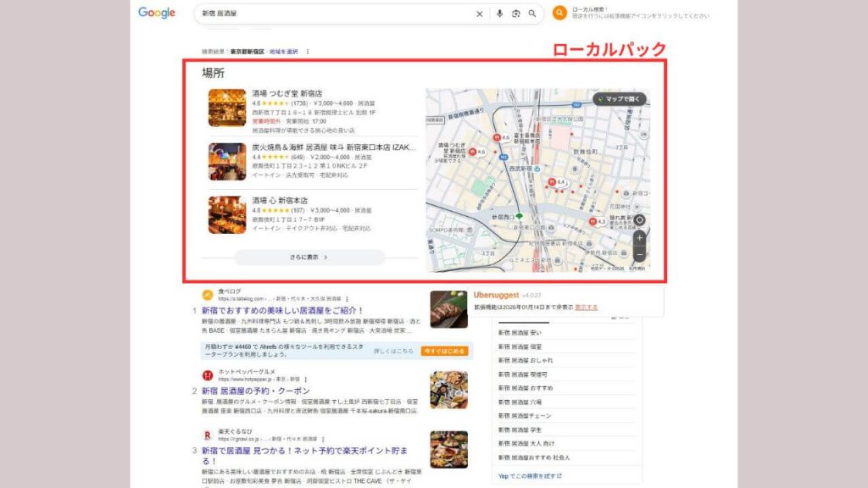Screen dimensions: 868x488
Task: Open the Ubersuggest extension icon
Action: click(x=559, y=13)
